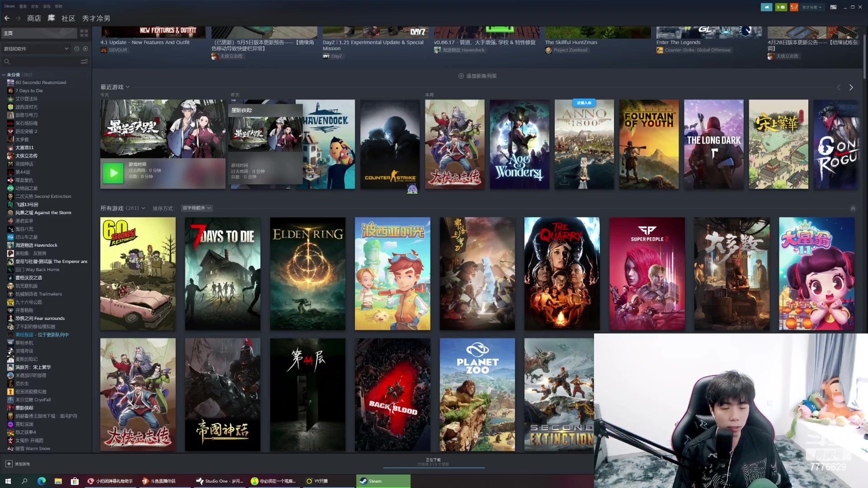868x488 pixels.
Task: Open the Elden Ring game cover
Action: pyautogui.click(x=307, y=273)
